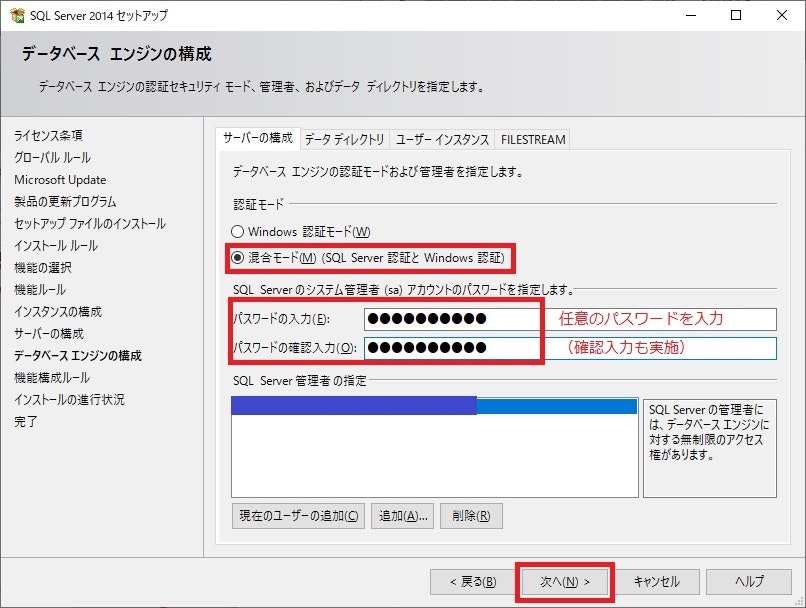Open ヘルプ button

(x=749, y=582)
